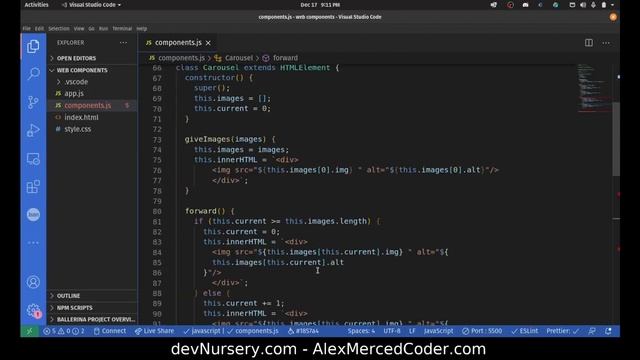
Task: Open the Source Control view
Action: tap(33, 102)
